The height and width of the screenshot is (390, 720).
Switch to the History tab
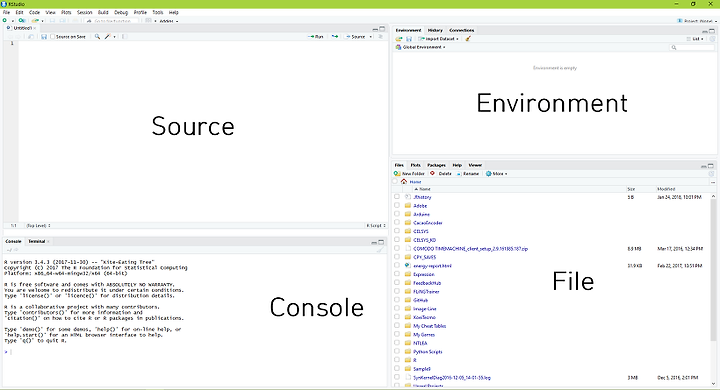(435, 30)
